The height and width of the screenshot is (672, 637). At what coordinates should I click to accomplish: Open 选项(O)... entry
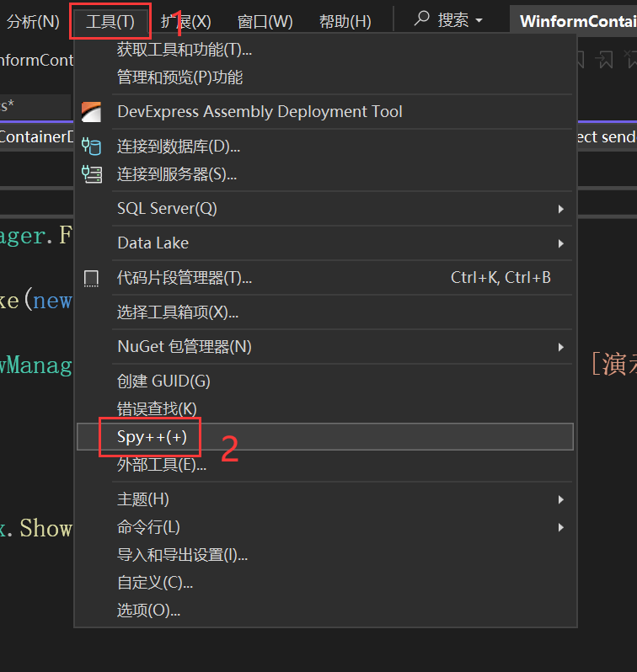[x=325, y=611]
